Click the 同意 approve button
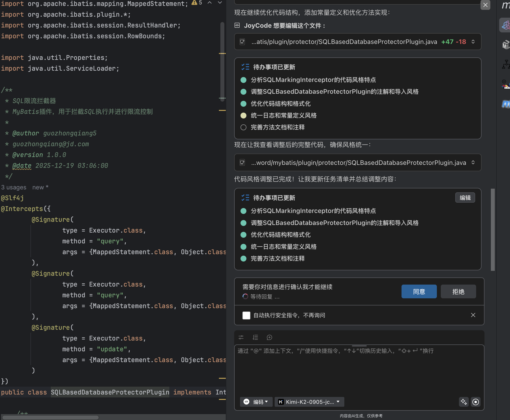This screenshot has height=420, width=510. tap(419, 291)
